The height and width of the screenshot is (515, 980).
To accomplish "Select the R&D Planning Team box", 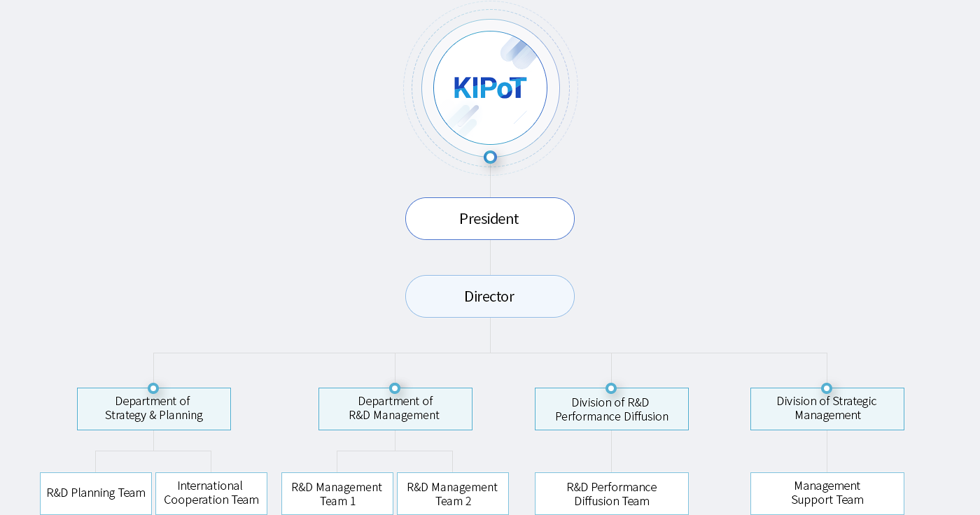I will click(x=96, y=493).
